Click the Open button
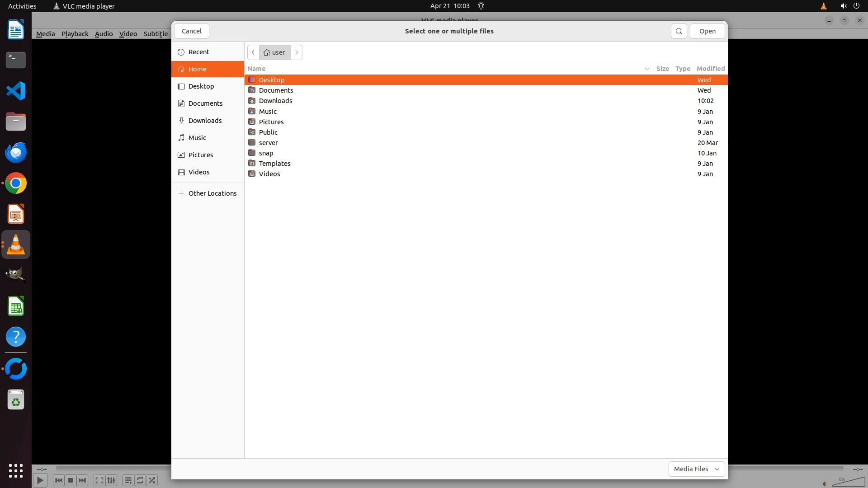 (707, 31)
